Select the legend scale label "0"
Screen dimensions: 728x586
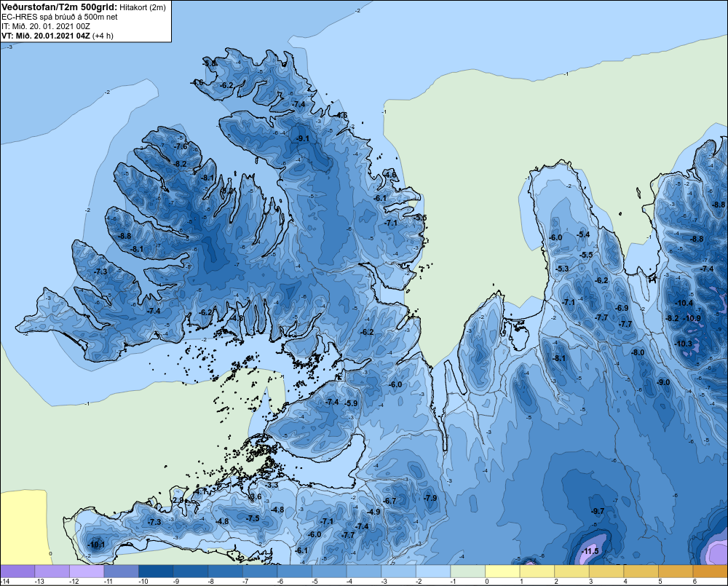(487, 582)
